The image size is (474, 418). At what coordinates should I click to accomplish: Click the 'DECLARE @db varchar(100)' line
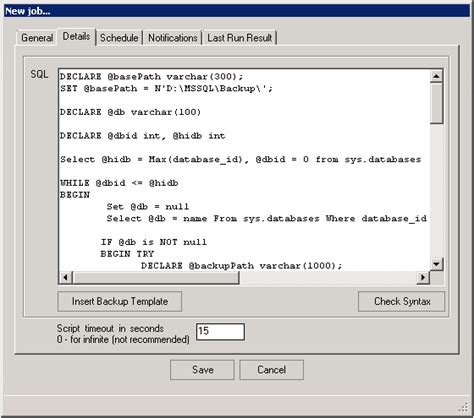point(130,112)
